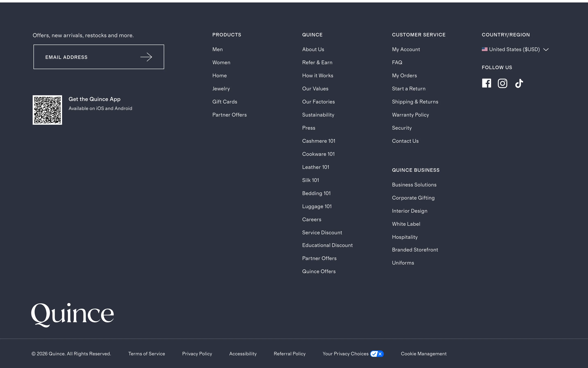The height and width of the screenshot is (368, 588).
Task: Open Educational Discount link
Action: pos(327,245)
